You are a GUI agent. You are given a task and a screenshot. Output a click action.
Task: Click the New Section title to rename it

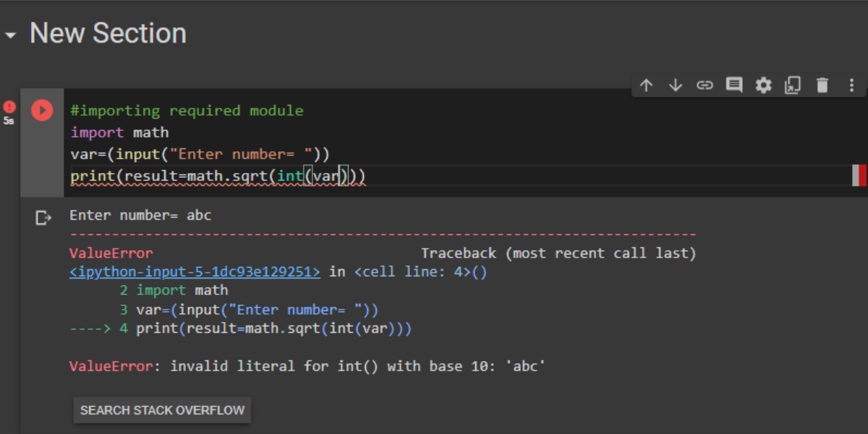(107, 33)
